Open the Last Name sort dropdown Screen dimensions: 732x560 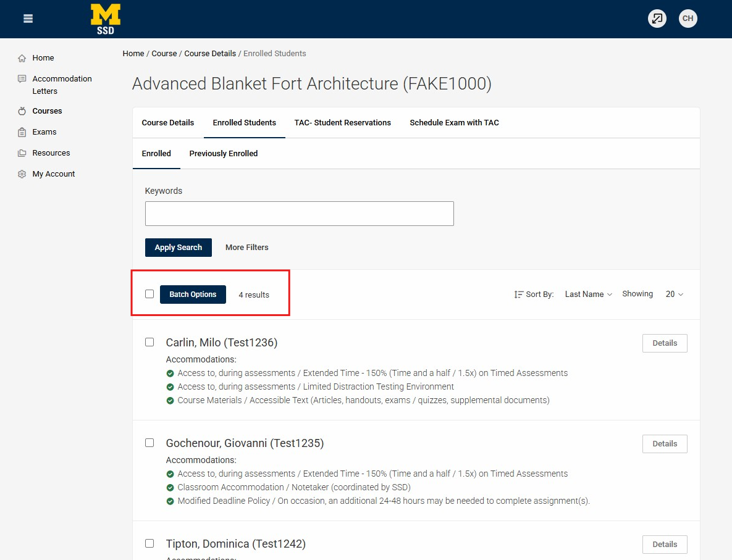click(588, 295)
